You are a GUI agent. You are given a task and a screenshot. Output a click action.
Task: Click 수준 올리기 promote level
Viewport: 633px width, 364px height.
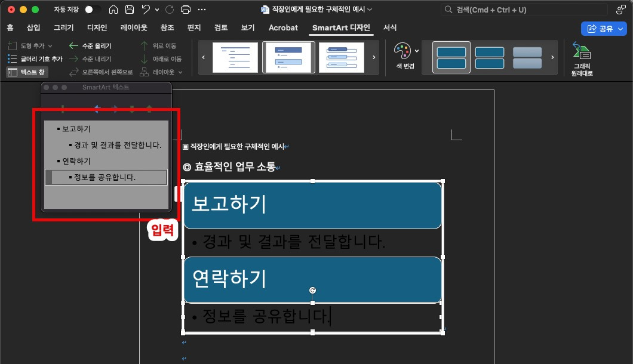point(90,45)
